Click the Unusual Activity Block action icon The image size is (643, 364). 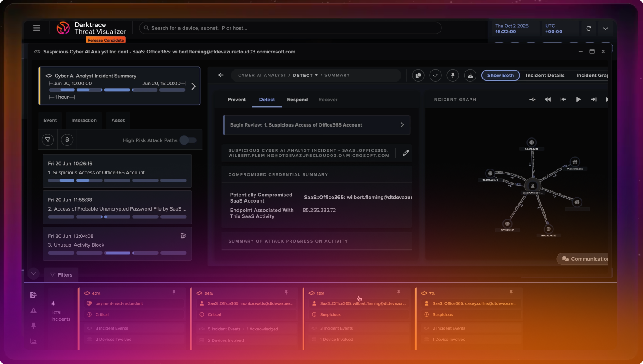[x=183, y=236]
